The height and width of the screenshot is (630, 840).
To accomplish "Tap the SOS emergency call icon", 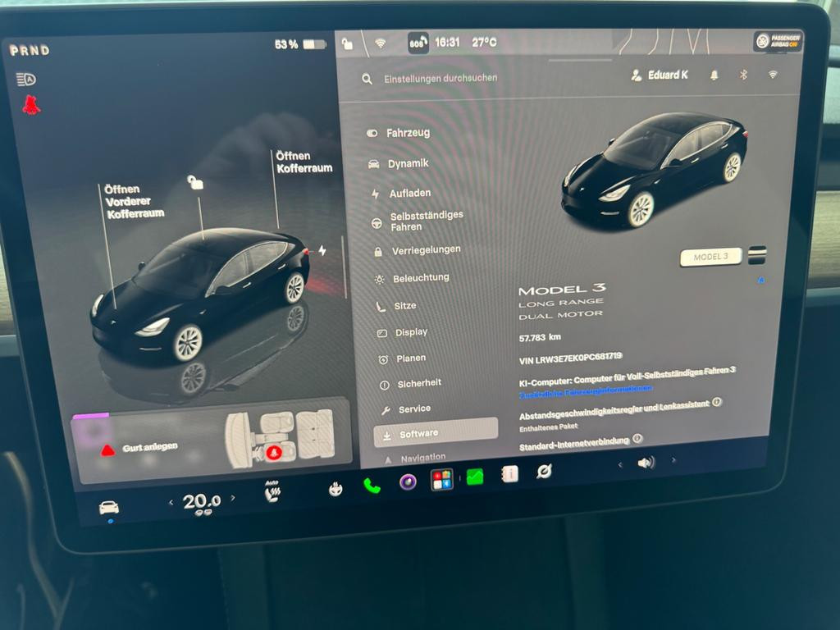I will (x=418, y=43).
